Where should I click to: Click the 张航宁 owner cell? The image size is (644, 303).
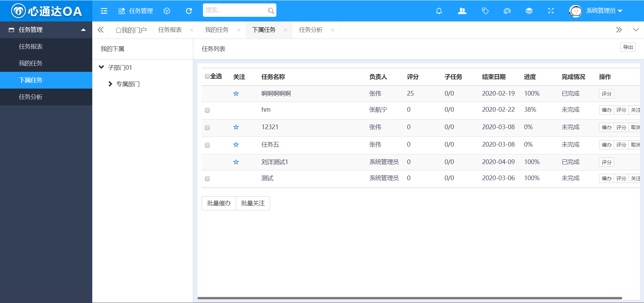point(378,110)
